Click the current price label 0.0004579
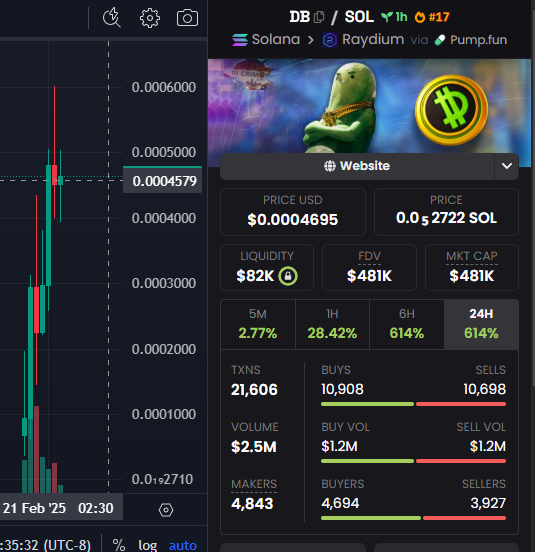 (163, 181)
